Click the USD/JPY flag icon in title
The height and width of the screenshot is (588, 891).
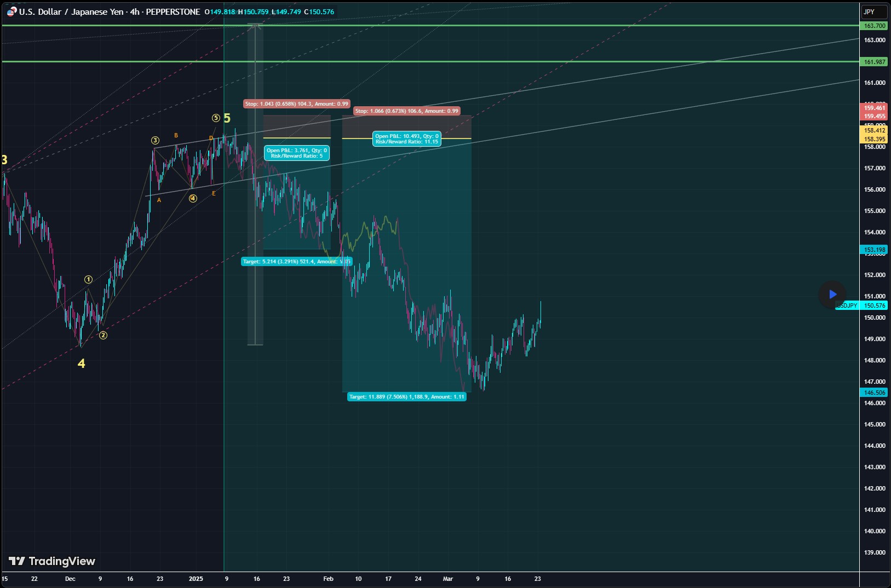click(x=12, y=11)
